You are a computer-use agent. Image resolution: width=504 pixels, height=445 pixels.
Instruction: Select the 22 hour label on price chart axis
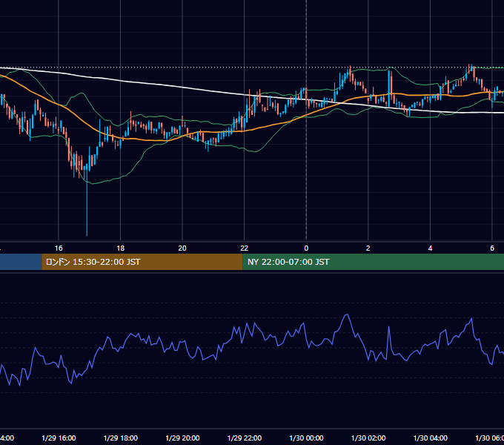[245, 248]
